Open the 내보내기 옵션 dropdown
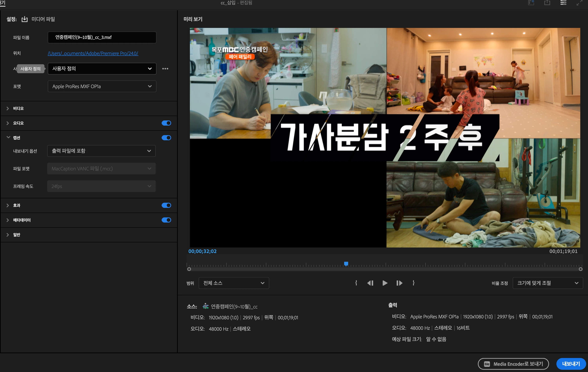The height and width of the screenshot is (372, 588). [101, 151]
